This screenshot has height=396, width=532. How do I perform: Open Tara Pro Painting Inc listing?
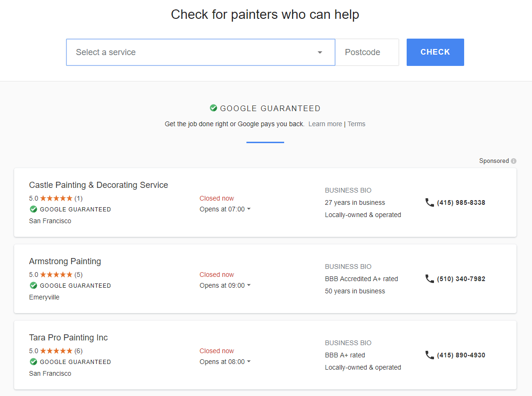point(68,338)
